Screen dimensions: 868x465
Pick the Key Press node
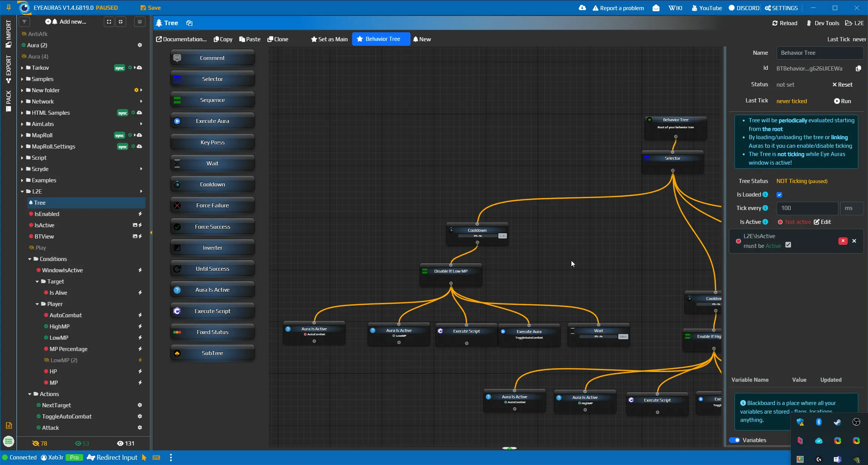(212, 142)
